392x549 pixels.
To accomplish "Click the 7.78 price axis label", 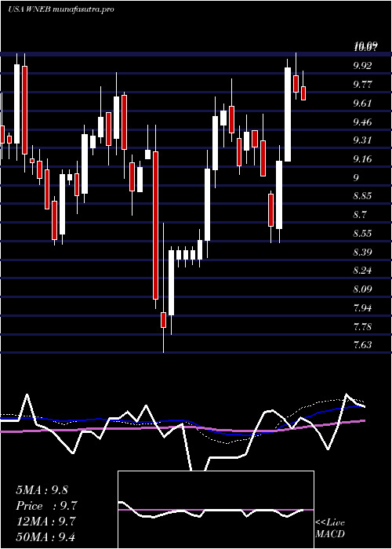I will (363, 327).
